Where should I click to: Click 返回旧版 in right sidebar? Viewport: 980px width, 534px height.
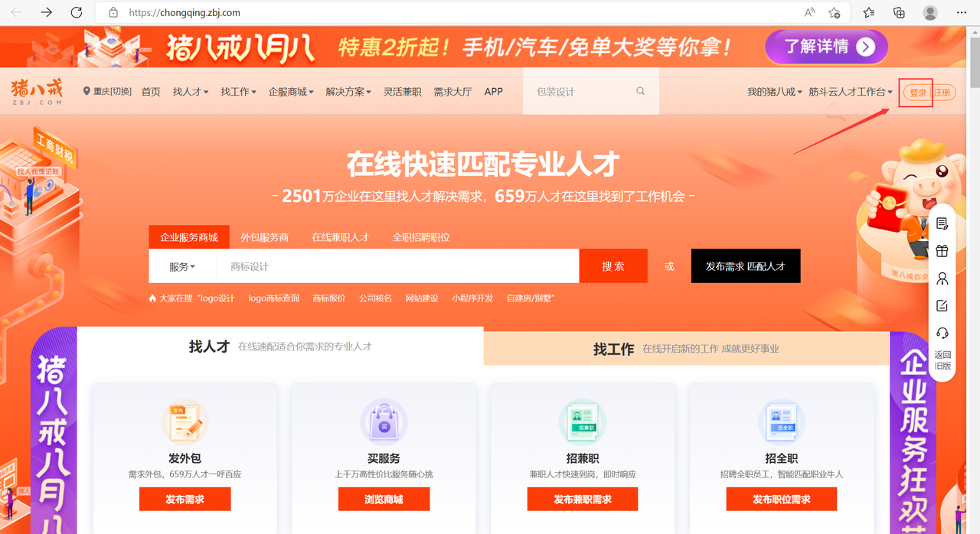(942, 360)
